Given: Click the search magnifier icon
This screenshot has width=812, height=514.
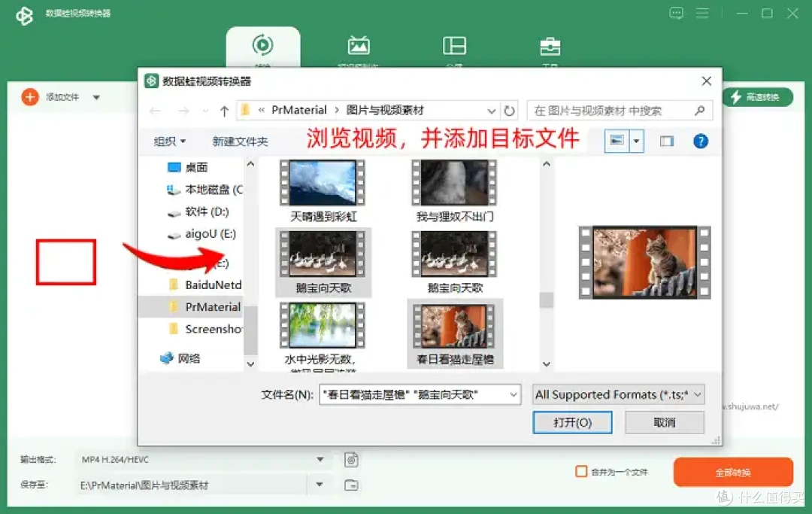Looking at the screenshot, I should pyautogui.click(x=700, y=111).
